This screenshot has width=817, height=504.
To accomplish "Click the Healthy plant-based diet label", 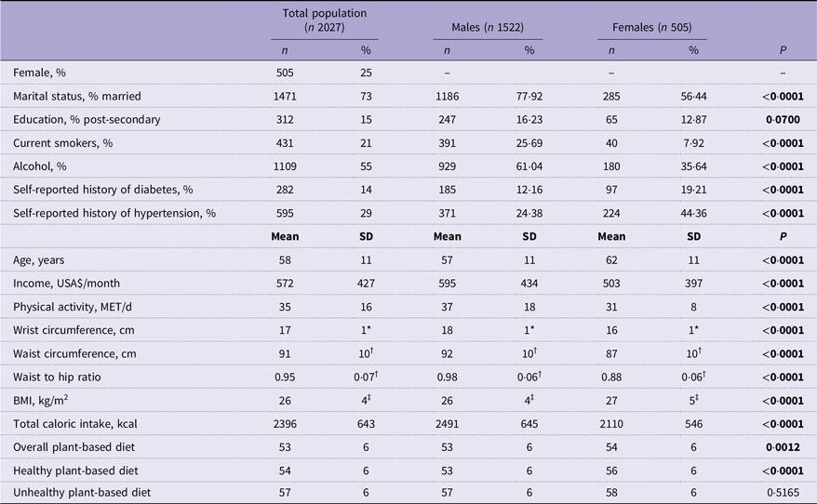I will (x=75, y=471).
